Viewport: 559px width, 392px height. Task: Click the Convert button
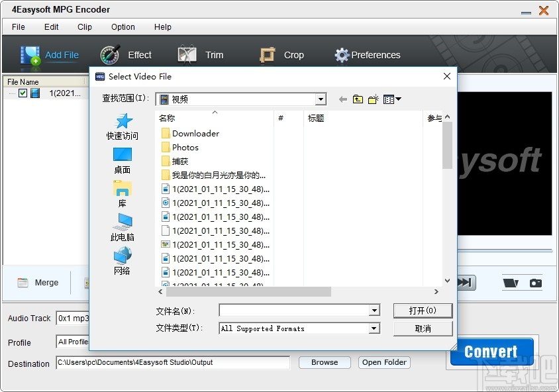(491, 352)
